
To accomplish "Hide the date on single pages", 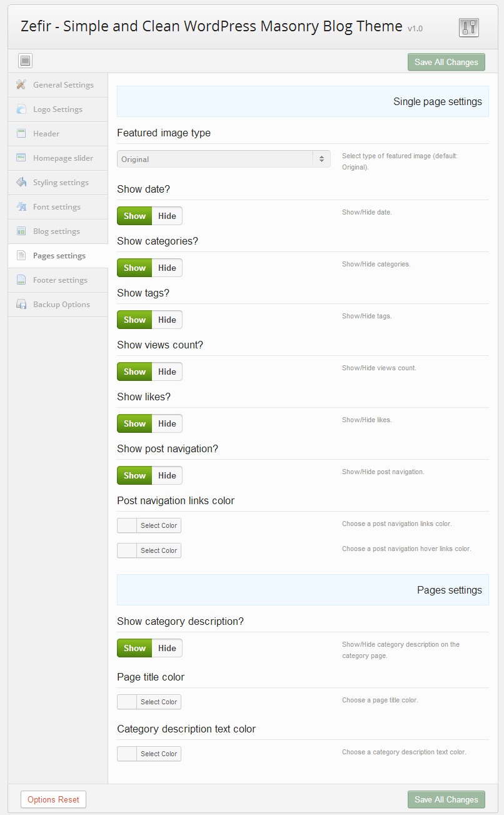I will coord(167,216).
